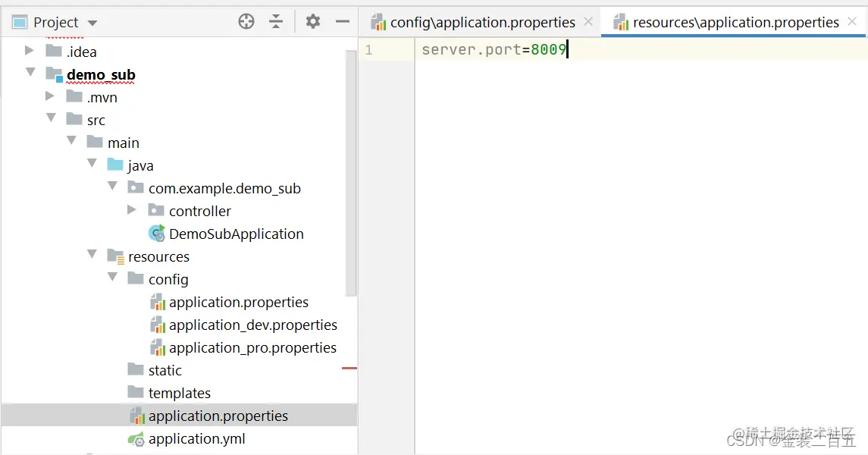Image resolution: width=868 pixels, height=455 pixels.
Task: Click the controller package icon
Action: pyautogui.click(x=156, y=210)
